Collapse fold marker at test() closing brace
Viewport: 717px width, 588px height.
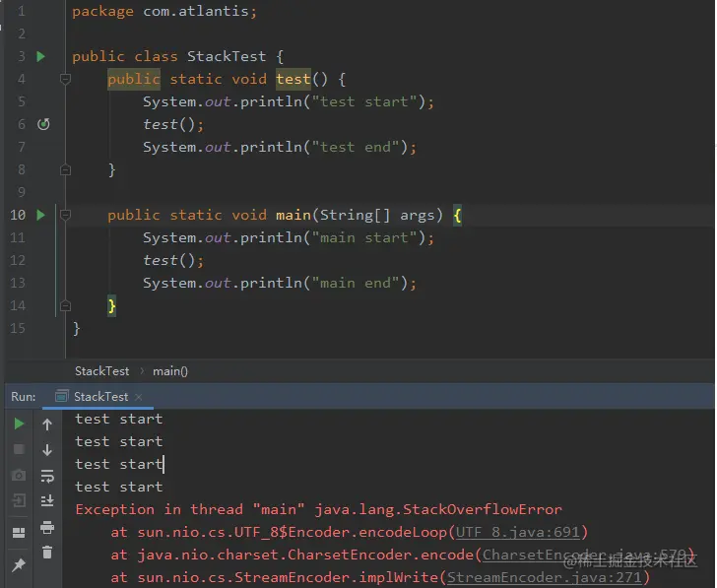[x=65, y=169]
